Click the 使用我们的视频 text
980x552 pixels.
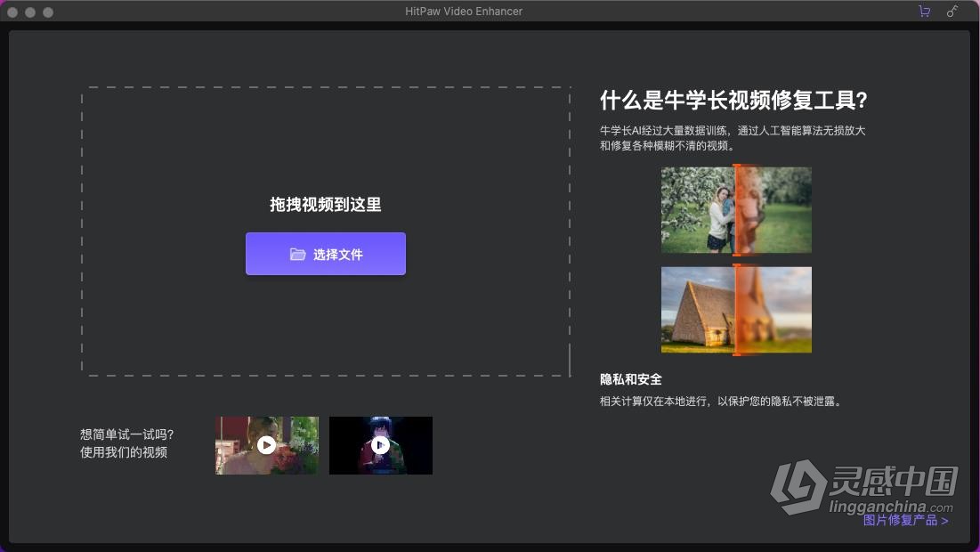(x=124, y=452)
